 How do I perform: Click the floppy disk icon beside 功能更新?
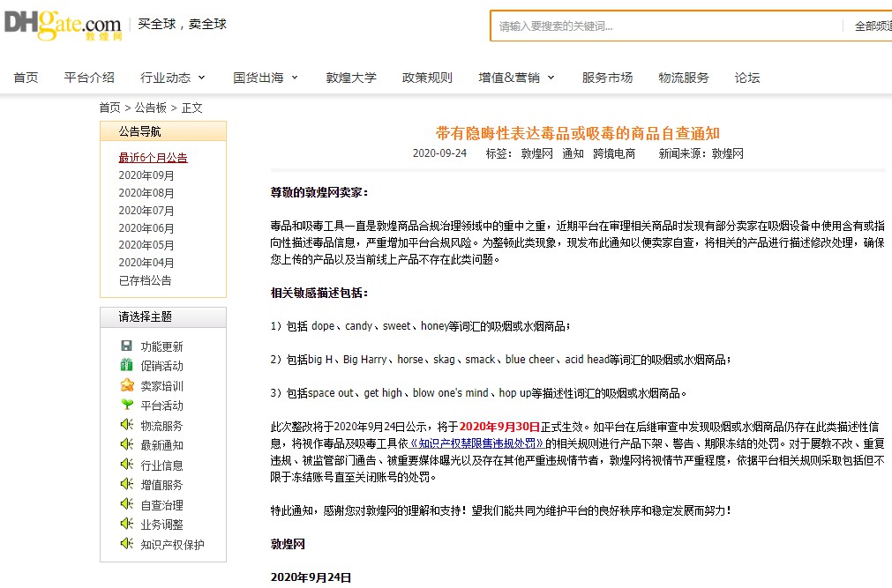(x=126, y=346)
